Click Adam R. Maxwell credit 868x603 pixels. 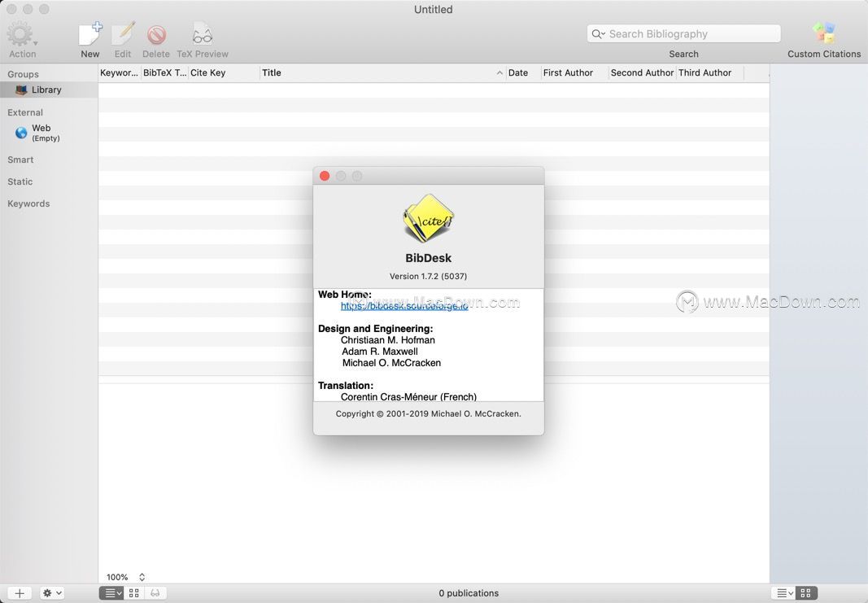(380, 352)
